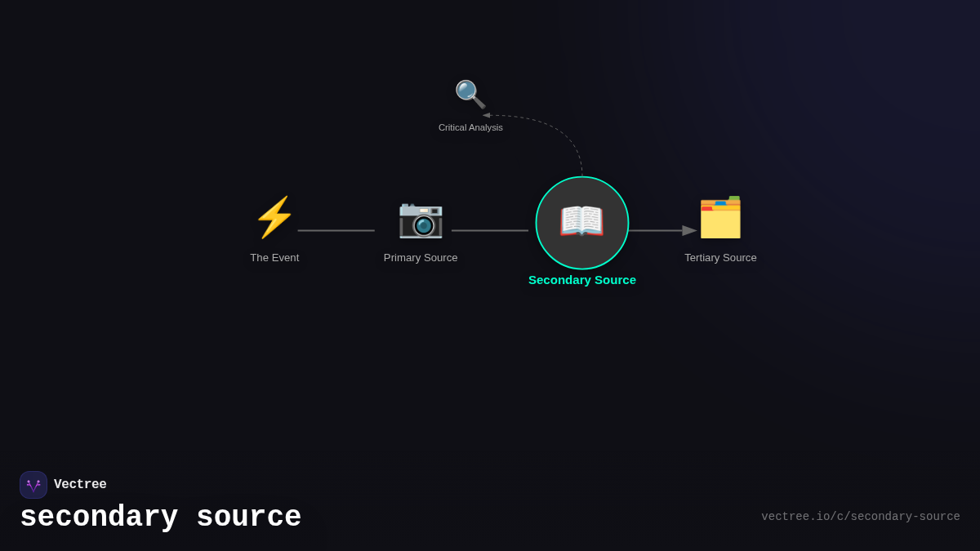Screen dimensions: 980x551
Task: Click the connector between Primary and Secondary Source
Action: (x=490, y=230)
